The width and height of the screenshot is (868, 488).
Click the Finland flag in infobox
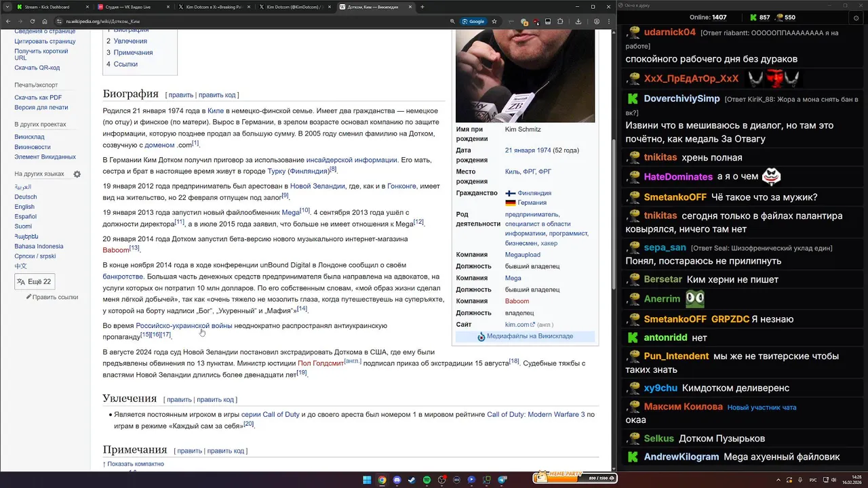pyautogui.click(x=511, y=193)
